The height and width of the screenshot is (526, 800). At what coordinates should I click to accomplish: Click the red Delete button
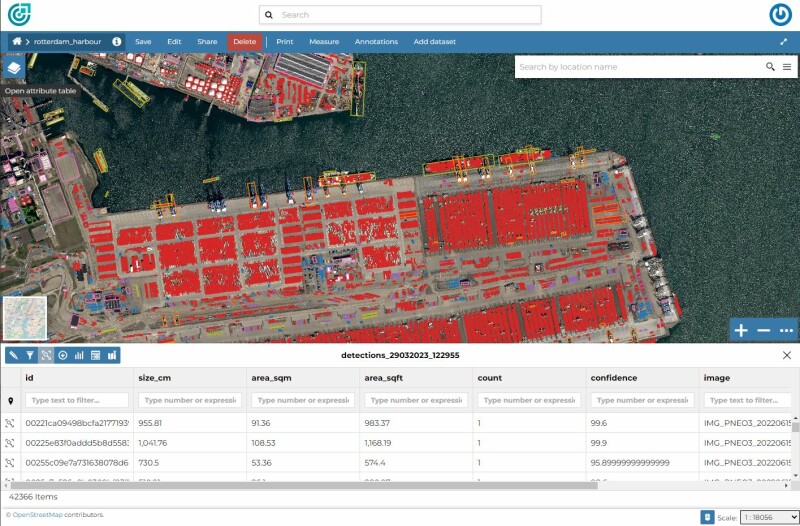[244, 42]
